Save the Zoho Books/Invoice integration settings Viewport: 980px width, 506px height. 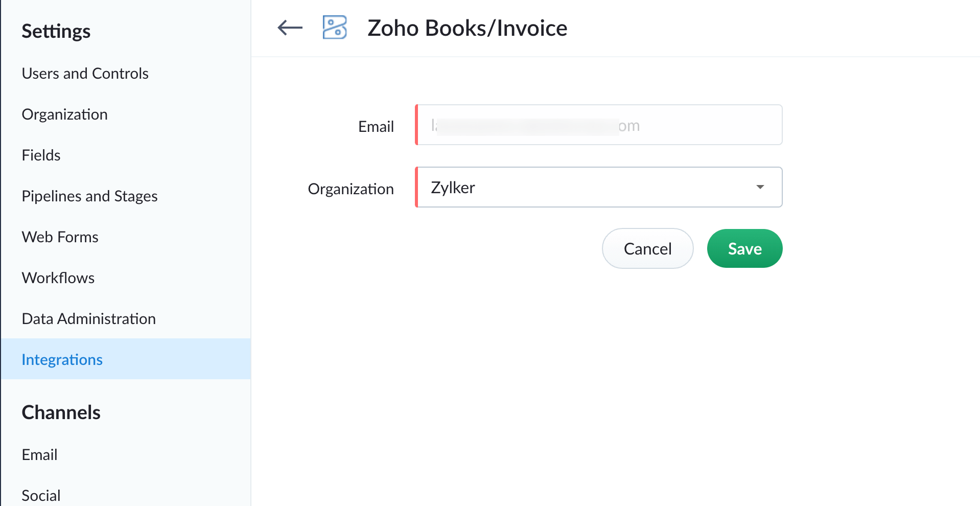pyautogui.click(x=744, y=248)
